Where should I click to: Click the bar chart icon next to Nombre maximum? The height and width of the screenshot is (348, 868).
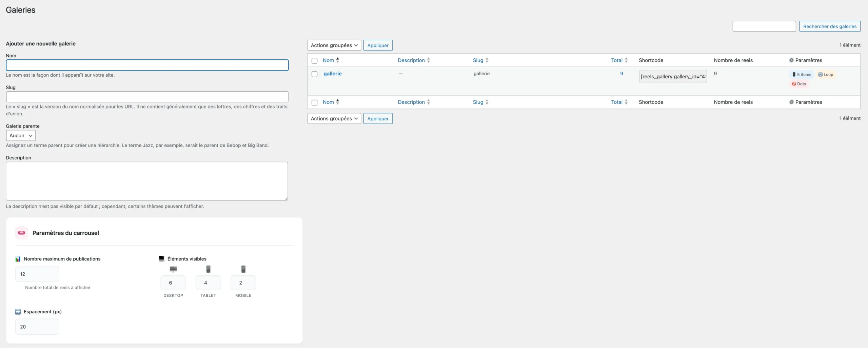[x=18, y=259]
